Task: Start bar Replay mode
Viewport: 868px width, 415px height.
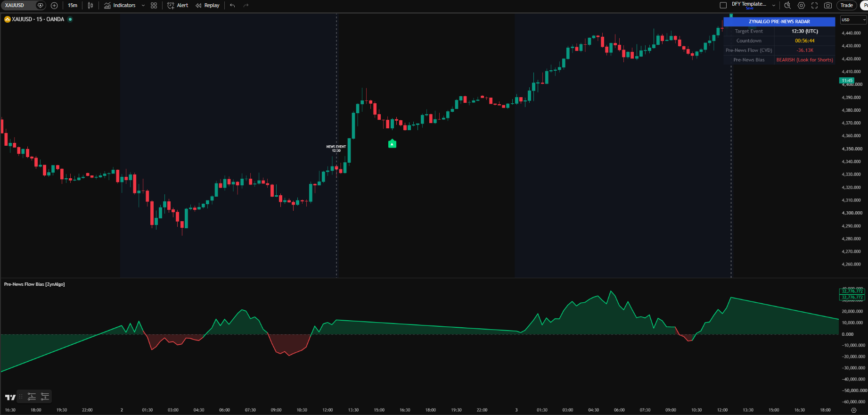Action: pos(207,6)
